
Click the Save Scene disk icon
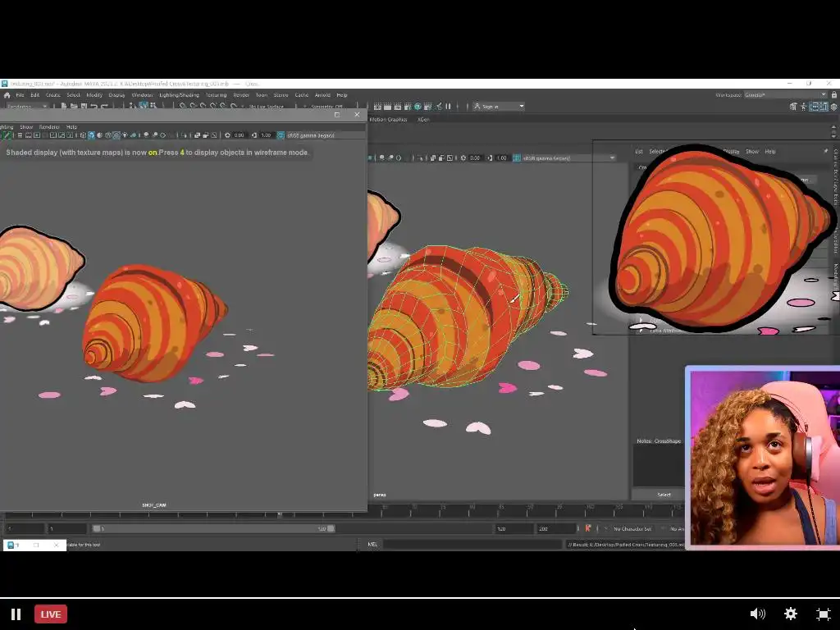84,107
